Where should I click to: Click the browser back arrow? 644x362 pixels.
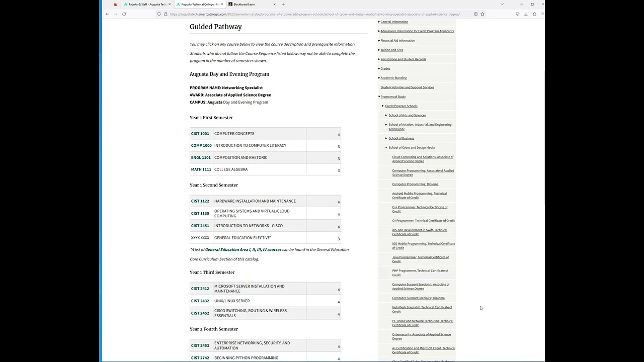(107, 14)
